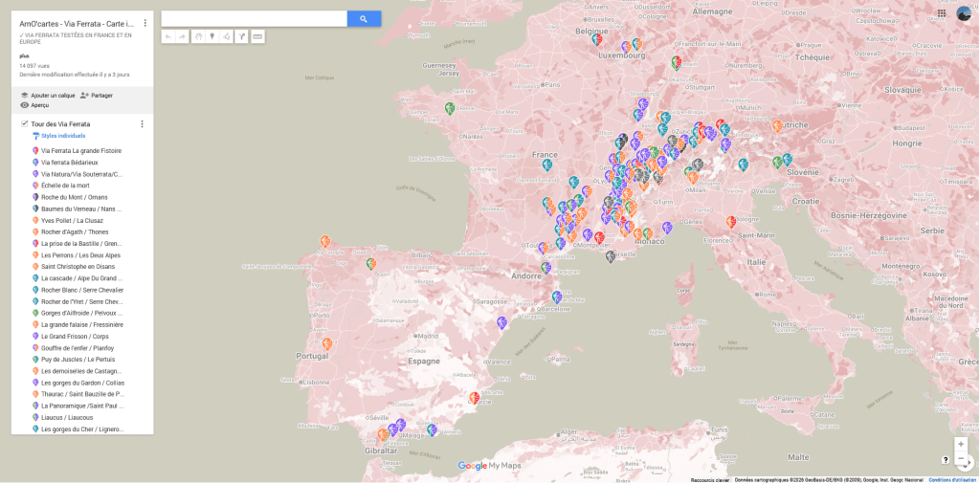Viewport: 980px width, 483px height.
Task: Expand description with the plus link
Action: [x=24, y=55]
